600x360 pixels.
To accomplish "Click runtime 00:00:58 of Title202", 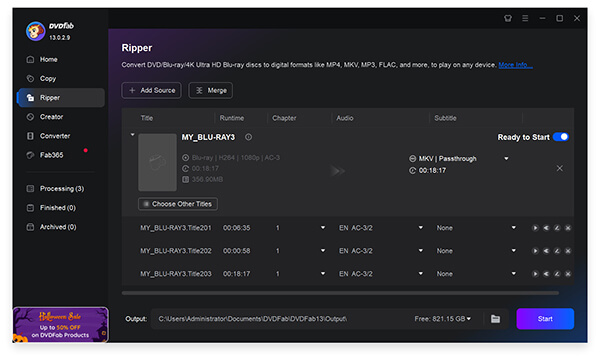I will point(236,251).
